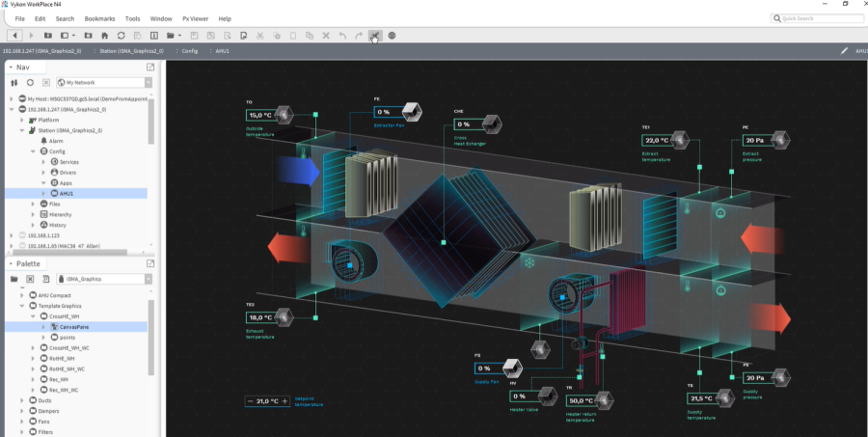Decrease setpoint temperature with minus button
This screenshot has width=868, height=437.
pyautogui.click(x=252, y=400)
